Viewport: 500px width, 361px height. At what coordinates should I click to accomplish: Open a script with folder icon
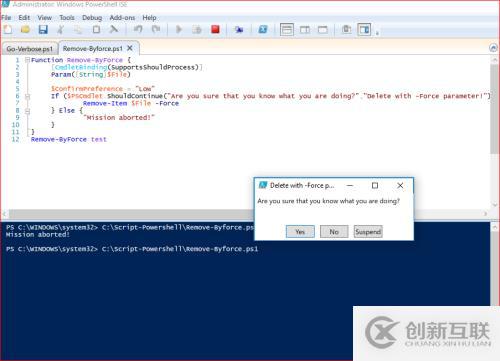click(25, 30)
